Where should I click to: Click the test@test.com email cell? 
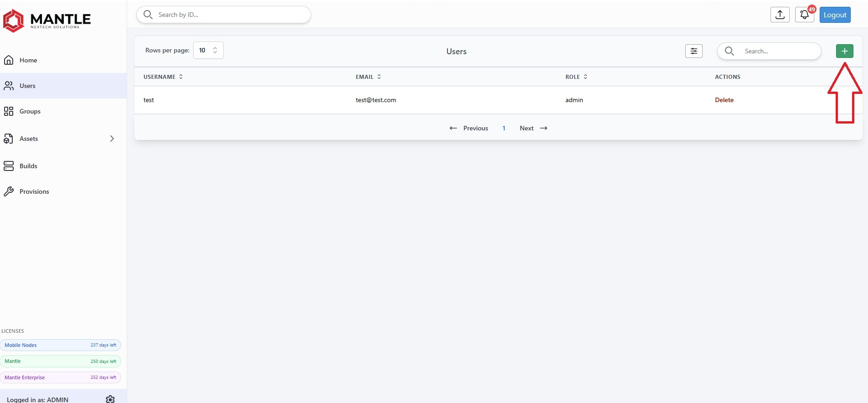376,100
